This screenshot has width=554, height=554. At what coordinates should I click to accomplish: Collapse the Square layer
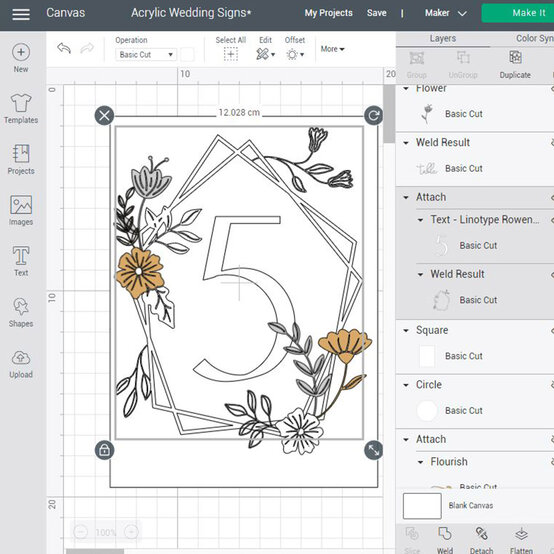pyautogui.click(x=406, y=330)
